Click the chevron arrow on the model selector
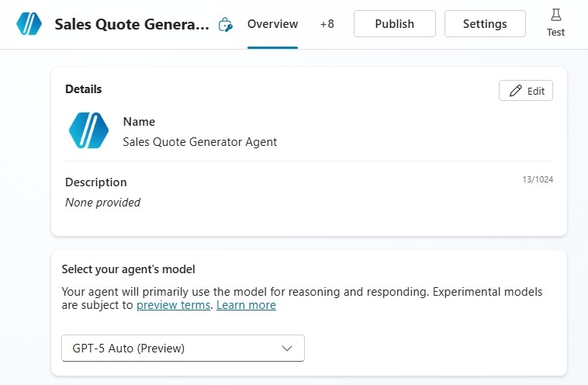This screenshot has width=588, height=385. click(x=287, y=349)
